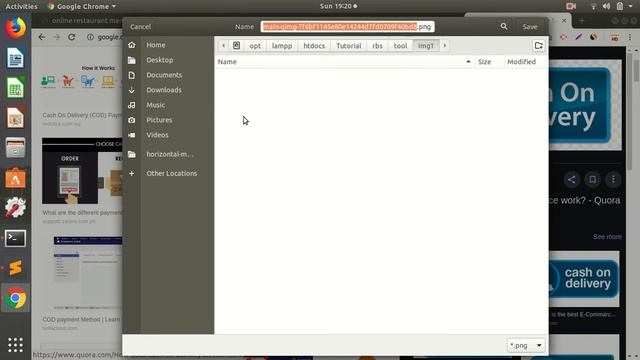Click the root filesystem path icon

pos(236,45)
